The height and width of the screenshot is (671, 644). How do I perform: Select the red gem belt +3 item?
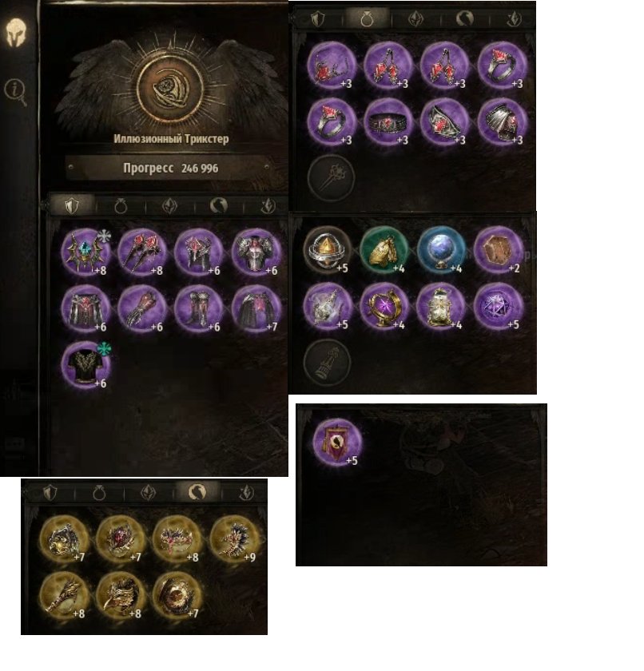click(388, 121)
